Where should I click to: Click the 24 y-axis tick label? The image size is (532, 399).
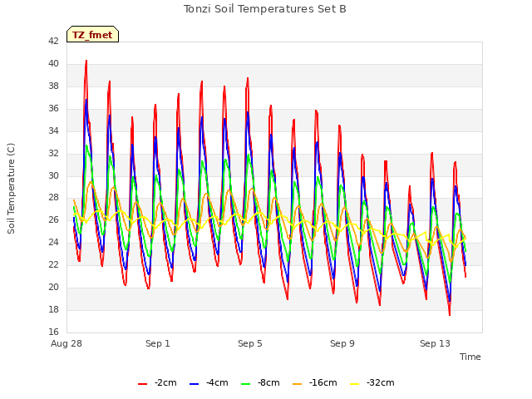point(53,242)
